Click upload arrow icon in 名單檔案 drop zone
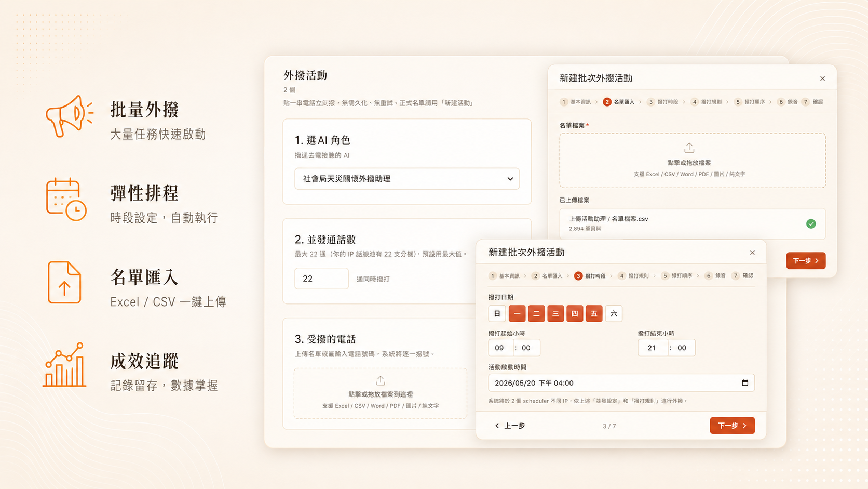Screen dimensions: 868x489 (689, 148)
